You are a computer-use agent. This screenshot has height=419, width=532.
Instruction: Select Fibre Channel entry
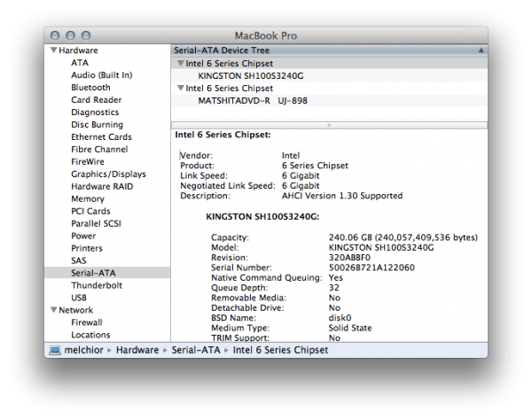pyautogui.click(x=99, y=149)
